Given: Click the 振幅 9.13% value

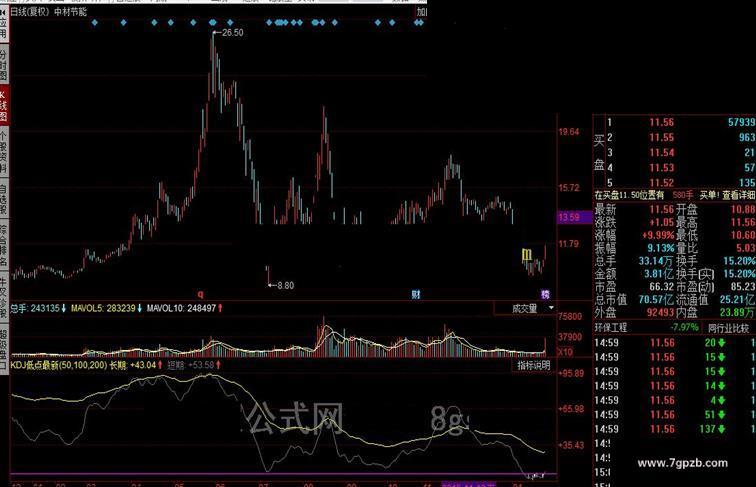Looking at the screenshot, I should pos(661,248).
